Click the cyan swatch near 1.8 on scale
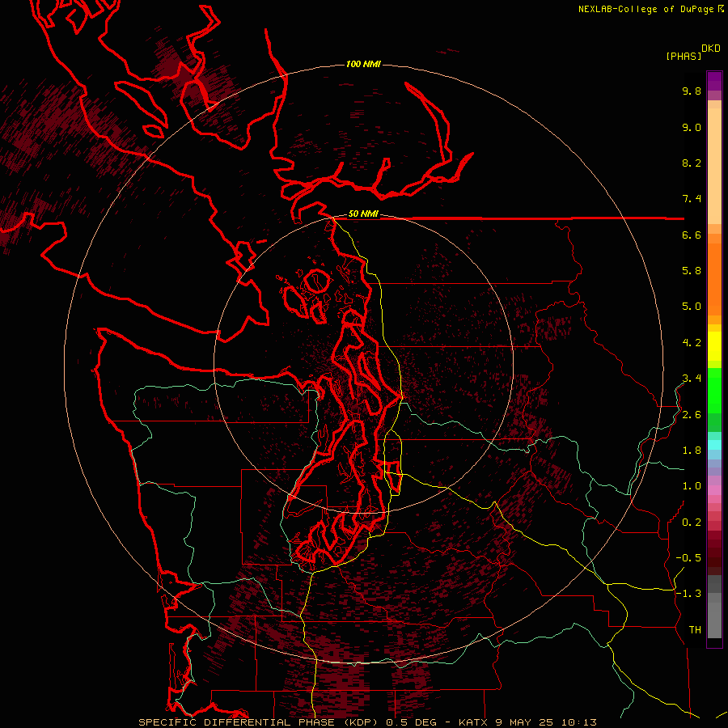 pyautogui.click(x=714, y=445)
